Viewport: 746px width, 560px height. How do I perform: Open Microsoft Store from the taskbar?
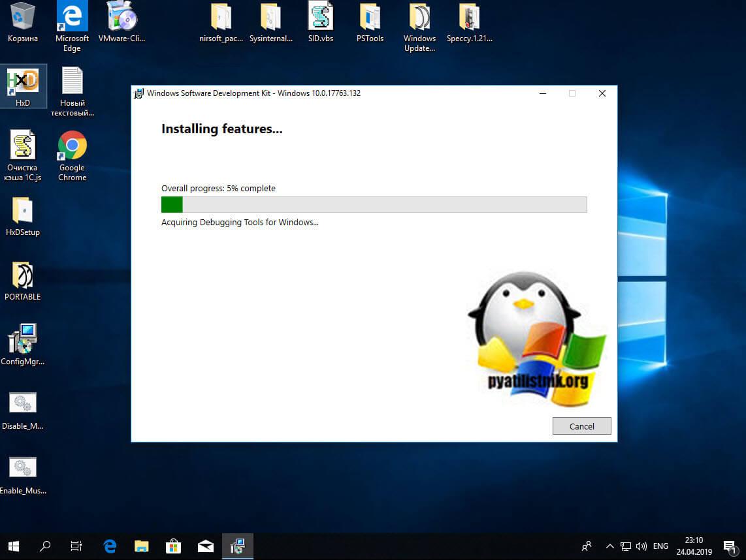pyautogui.click(x=173, y=547)
